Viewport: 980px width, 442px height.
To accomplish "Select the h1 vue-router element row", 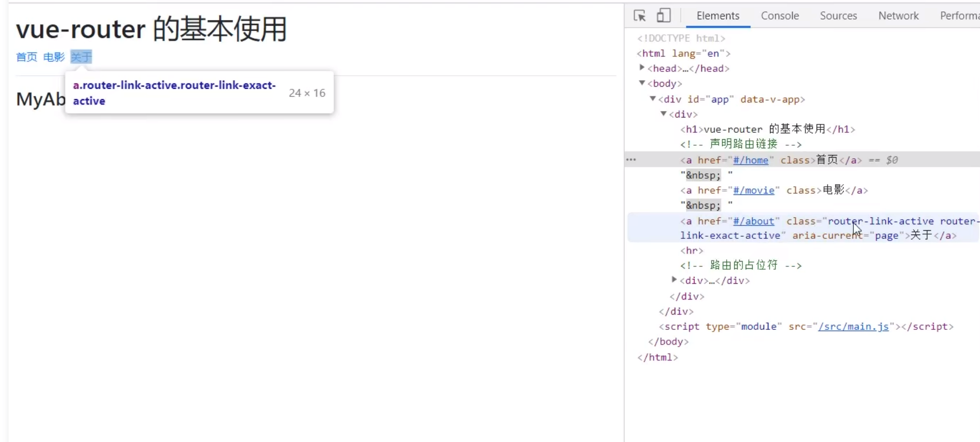I will pos(767,129).
